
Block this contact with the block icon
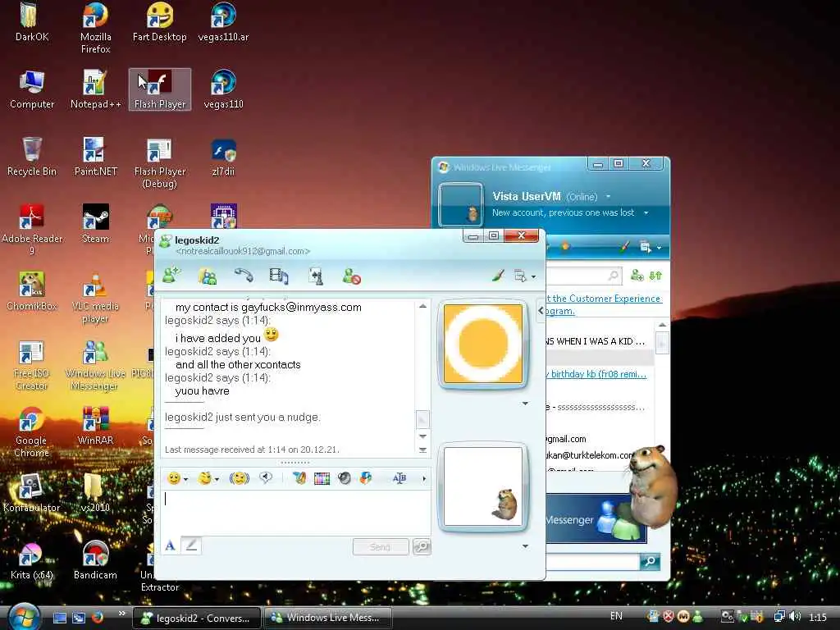pos(351,276)
